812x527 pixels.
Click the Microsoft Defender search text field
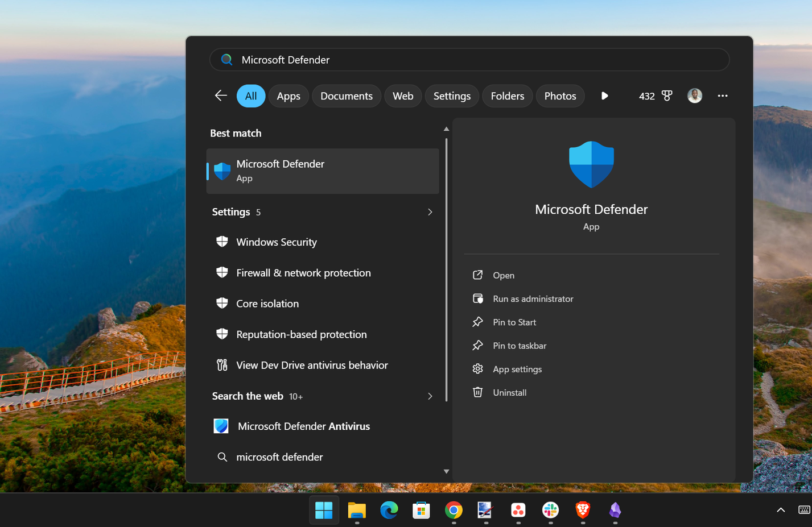469,60
